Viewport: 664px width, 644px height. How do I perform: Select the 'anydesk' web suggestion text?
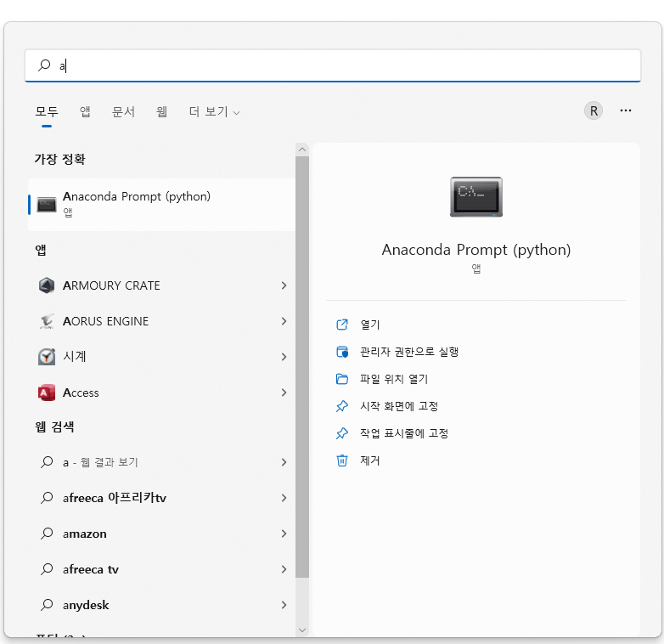86,605
